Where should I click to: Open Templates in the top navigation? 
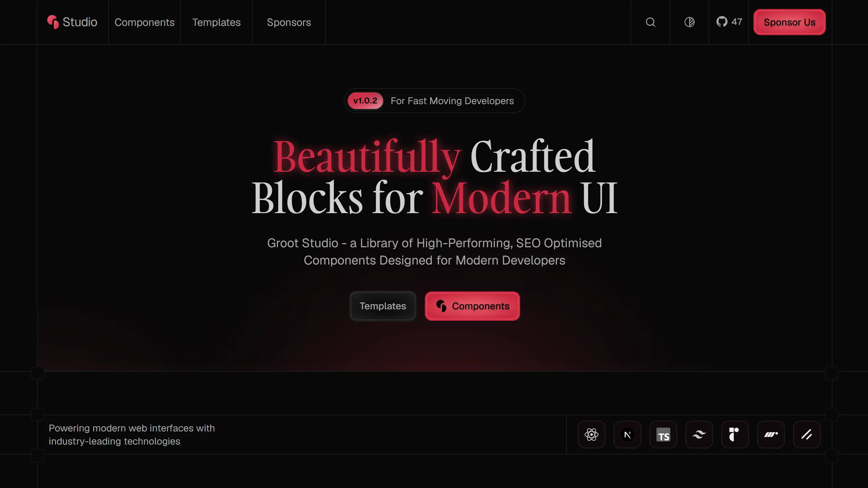tap(216, 22)
